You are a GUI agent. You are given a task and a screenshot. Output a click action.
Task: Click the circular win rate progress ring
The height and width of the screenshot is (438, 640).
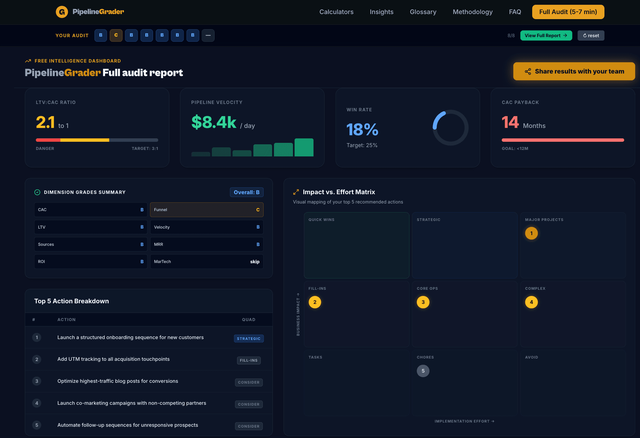[450, 128]
